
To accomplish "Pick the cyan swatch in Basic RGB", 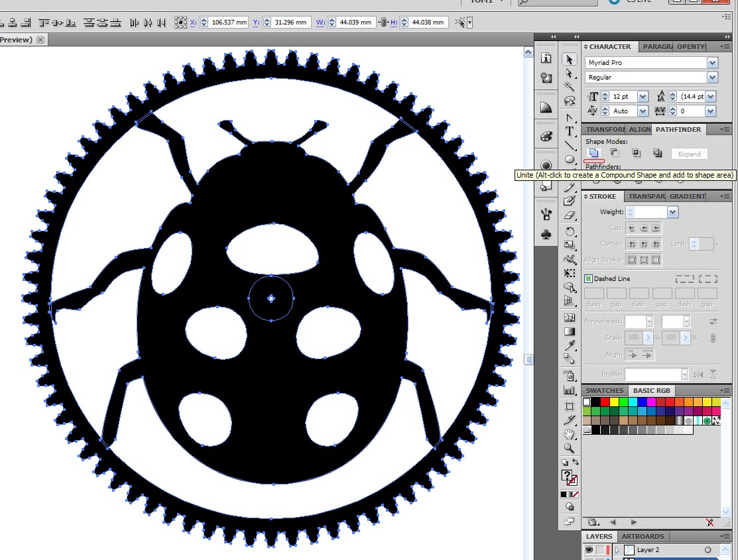I will click(x=633, y=402).
